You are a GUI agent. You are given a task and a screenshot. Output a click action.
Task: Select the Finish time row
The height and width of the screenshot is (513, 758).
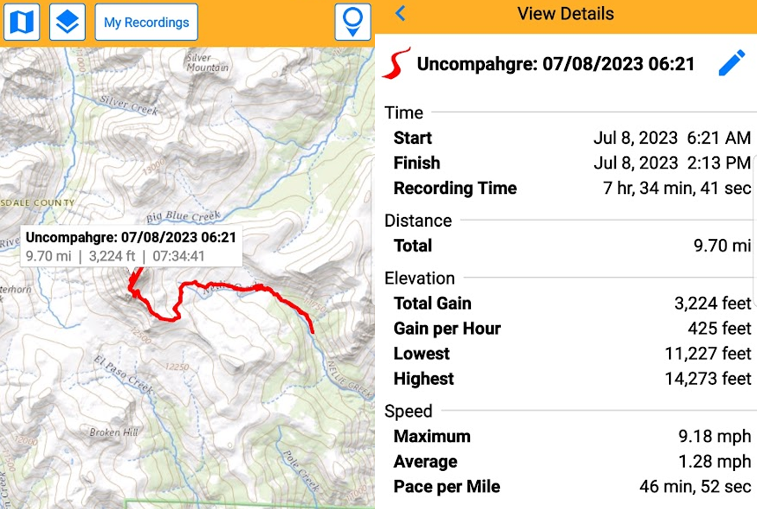click(x=571, y=163)
